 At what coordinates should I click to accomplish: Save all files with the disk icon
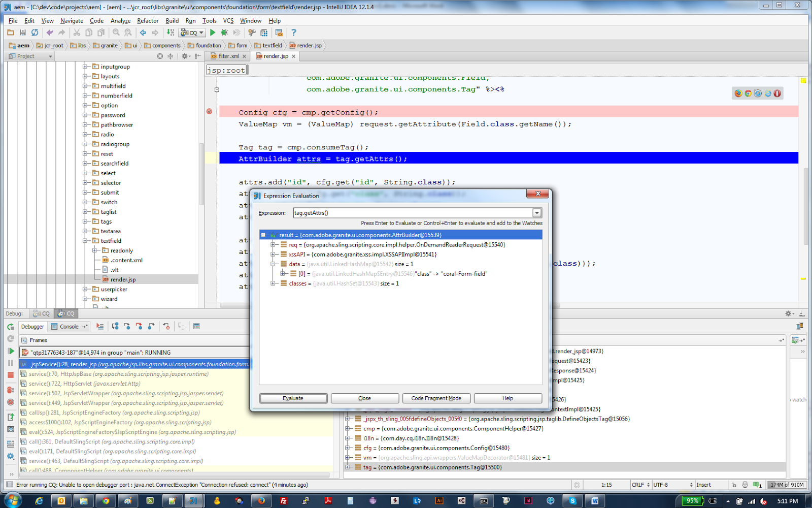(22, 33)
